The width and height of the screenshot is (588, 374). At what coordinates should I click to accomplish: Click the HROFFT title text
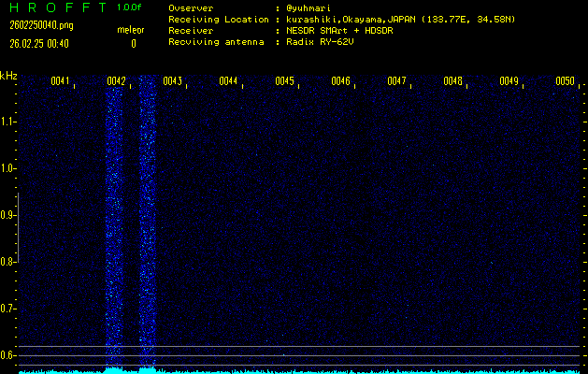[x=56, y=7]
